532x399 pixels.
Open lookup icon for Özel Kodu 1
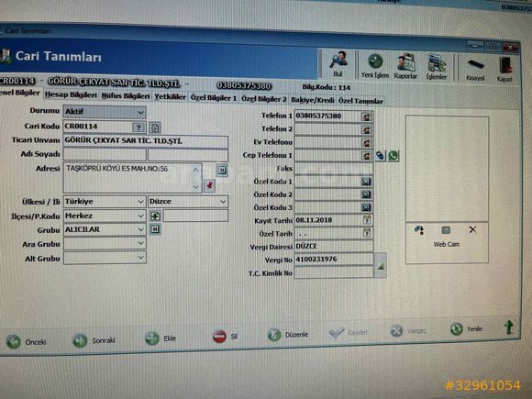[366, 182]
